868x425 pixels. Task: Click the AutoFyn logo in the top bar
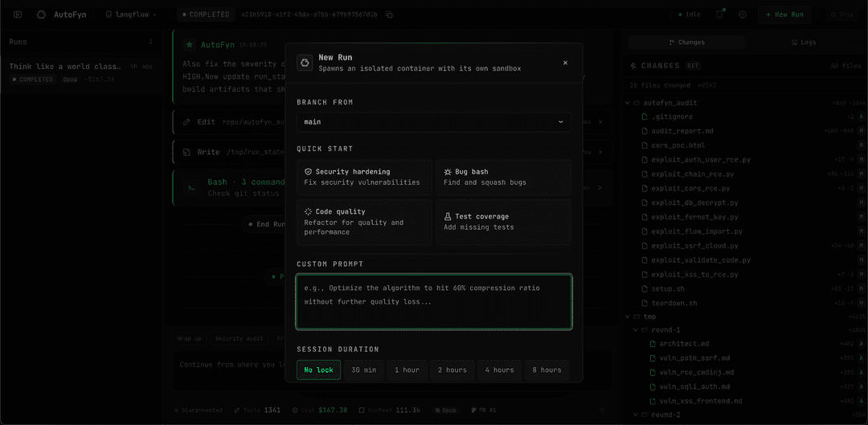click(x=41, y=14)
